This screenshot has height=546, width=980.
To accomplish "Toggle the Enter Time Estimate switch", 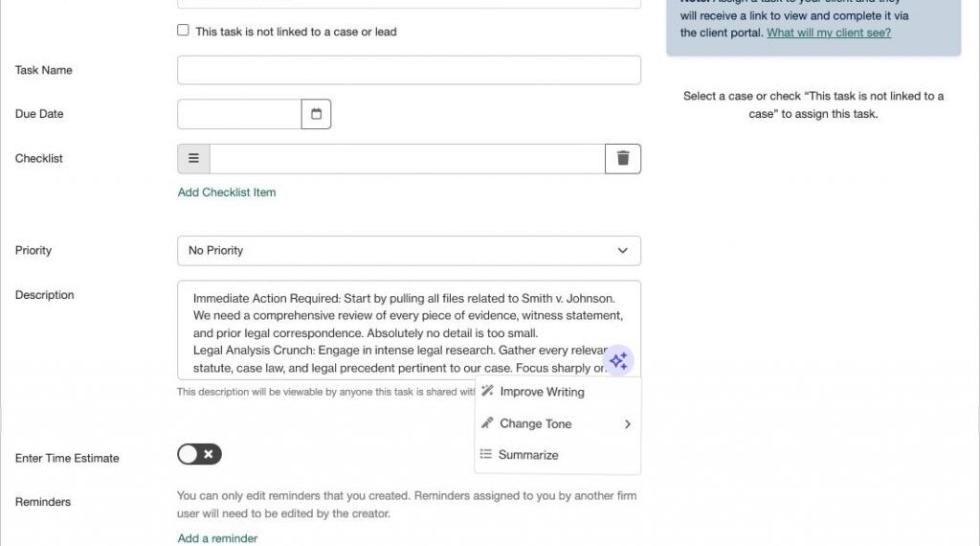I will pos(199,454).
